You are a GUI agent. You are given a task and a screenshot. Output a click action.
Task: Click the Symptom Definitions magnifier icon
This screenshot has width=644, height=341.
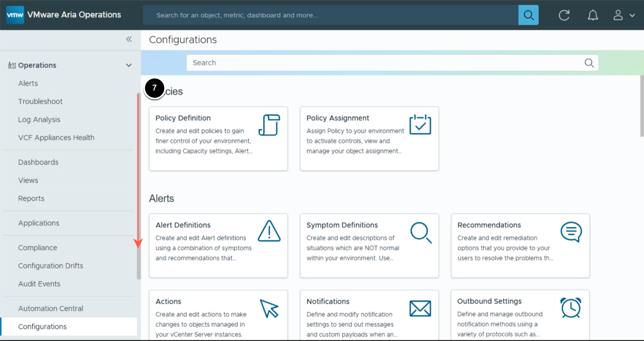pos(421,232)
